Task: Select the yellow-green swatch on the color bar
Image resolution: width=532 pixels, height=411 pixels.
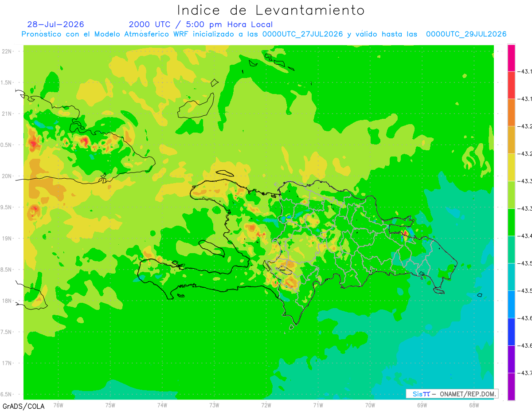Action: coord(511,195)
